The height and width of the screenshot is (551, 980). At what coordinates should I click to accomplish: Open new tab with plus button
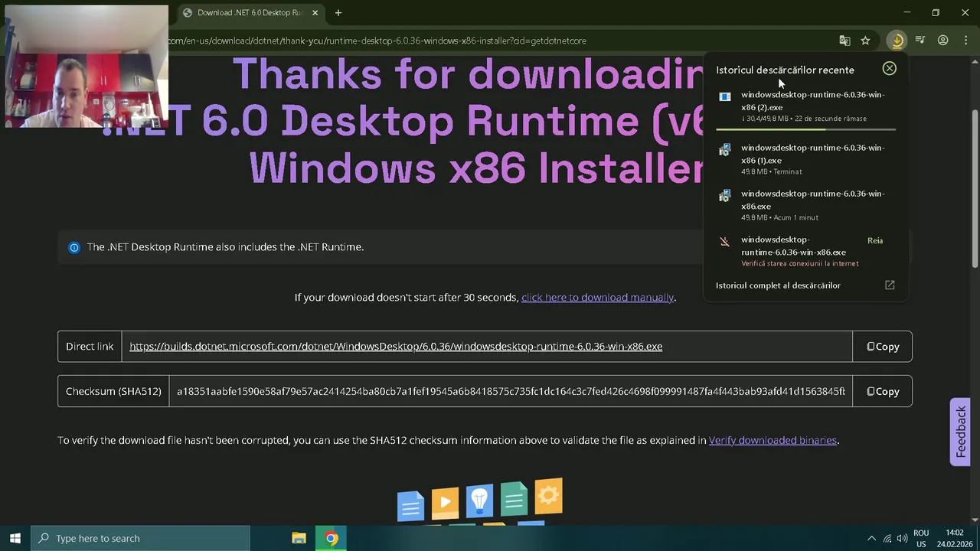coord(338,12)
